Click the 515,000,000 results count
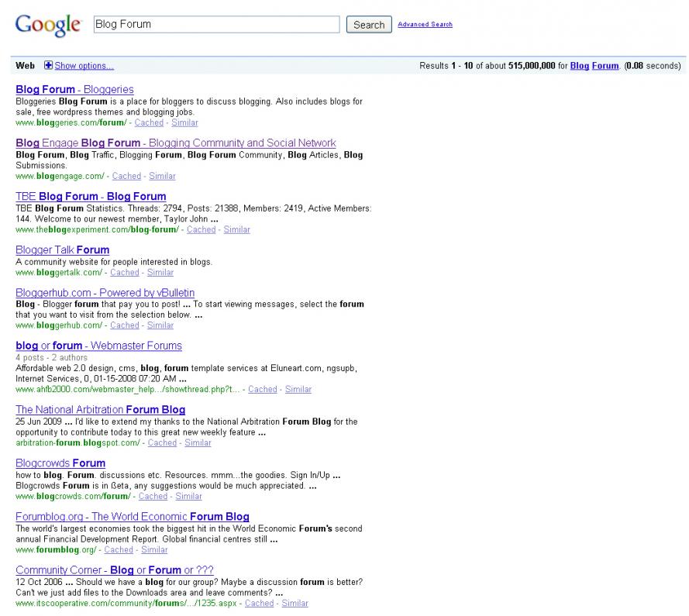The width and height of the screenshot is (689, 616). 532,65
